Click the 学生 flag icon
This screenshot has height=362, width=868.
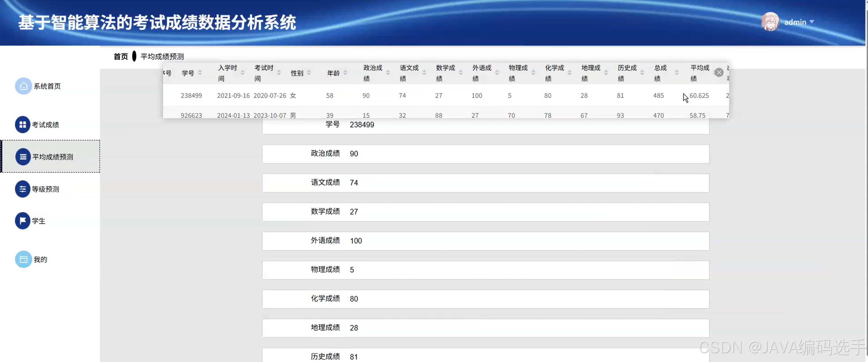pyautogui.click(x=23, y=221)
